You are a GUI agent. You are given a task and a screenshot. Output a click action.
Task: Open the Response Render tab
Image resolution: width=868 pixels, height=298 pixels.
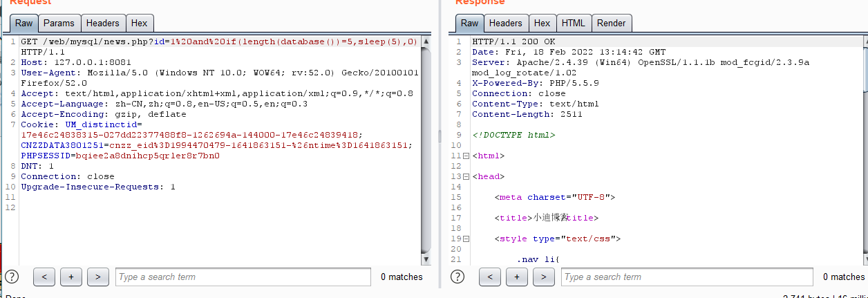point(612,23)
